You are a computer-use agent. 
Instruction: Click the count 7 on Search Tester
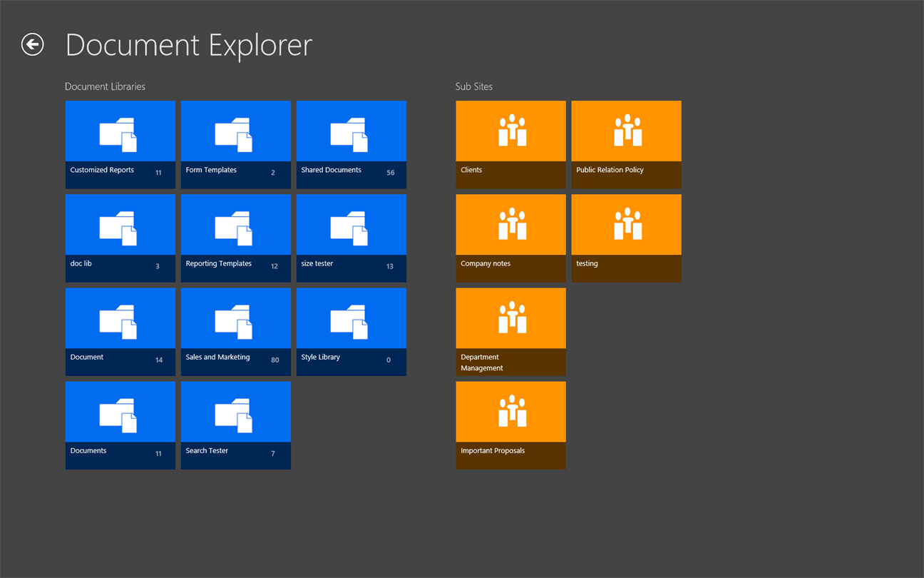273,453
